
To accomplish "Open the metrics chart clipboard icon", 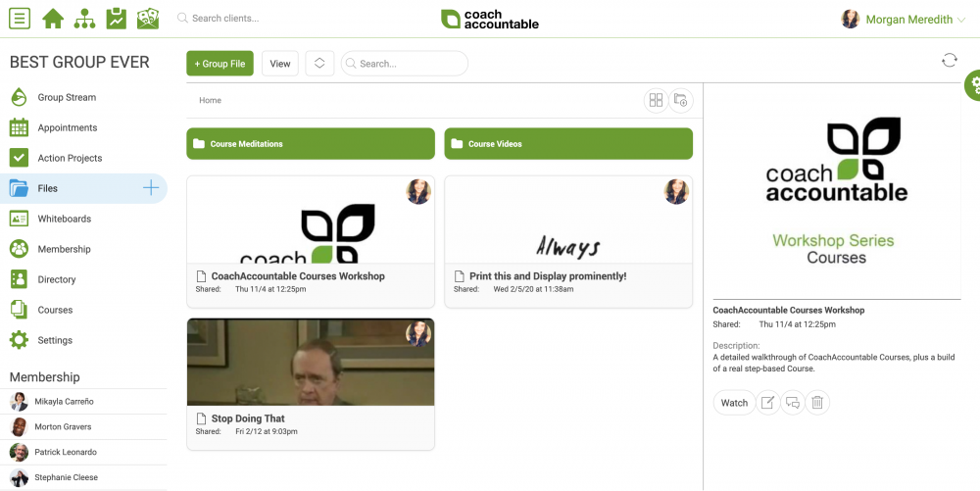I will point(117,19).
